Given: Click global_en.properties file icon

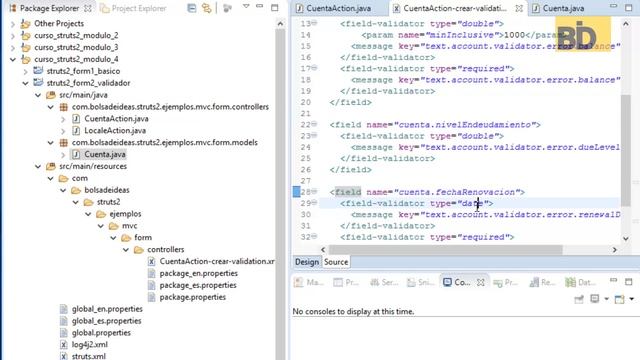Looking at the screenshot, I should (63, 309).
